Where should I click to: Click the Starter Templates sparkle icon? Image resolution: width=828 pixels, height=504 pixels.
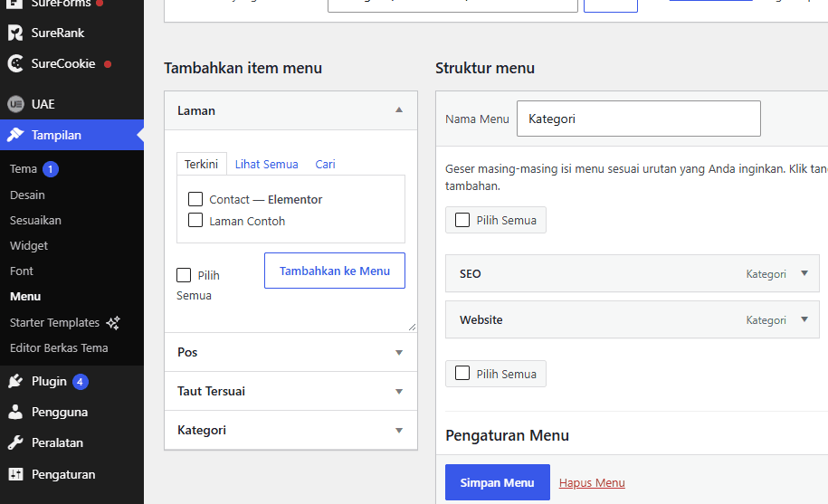pyautogui.click(x=113, y=322)
